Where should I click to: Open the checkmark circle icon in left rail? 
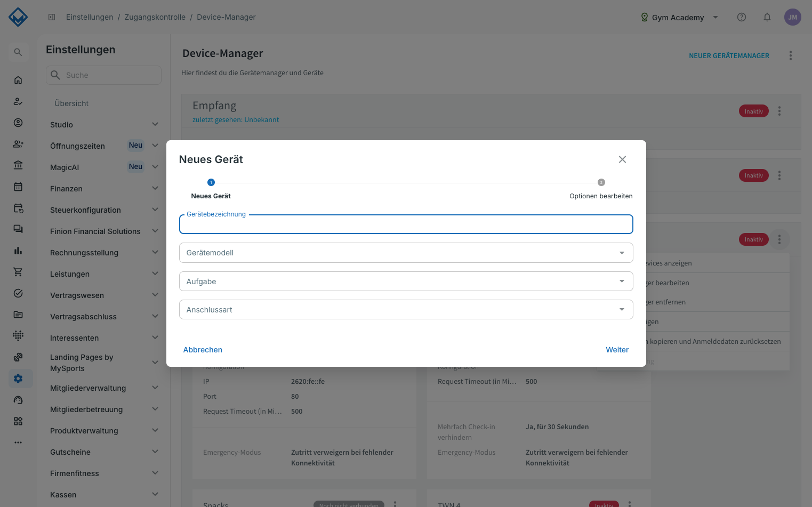pyautogui.click(x=18, y=293)
